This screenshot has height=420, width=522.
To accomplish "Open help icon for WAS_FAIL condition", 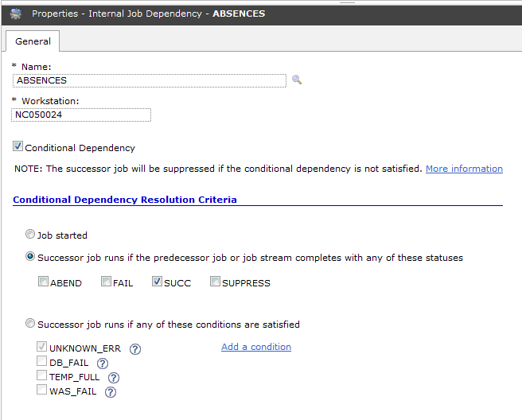I will click(111, 392).
